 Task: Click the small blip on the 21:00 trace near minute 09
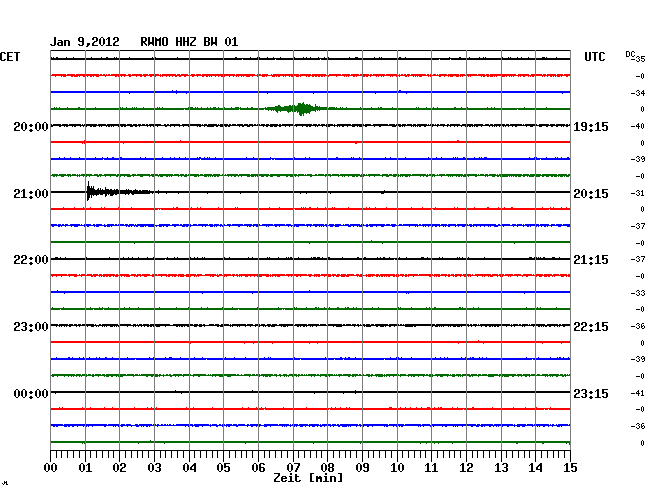coord(383,192)
